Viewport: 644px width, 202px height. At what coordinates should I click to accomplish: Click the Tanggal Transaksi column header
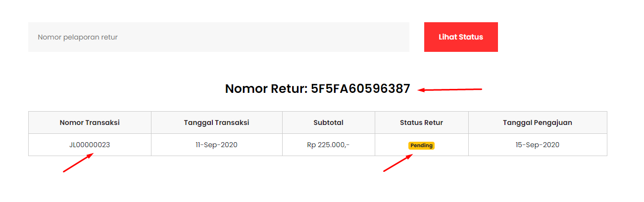coord(216,122)
